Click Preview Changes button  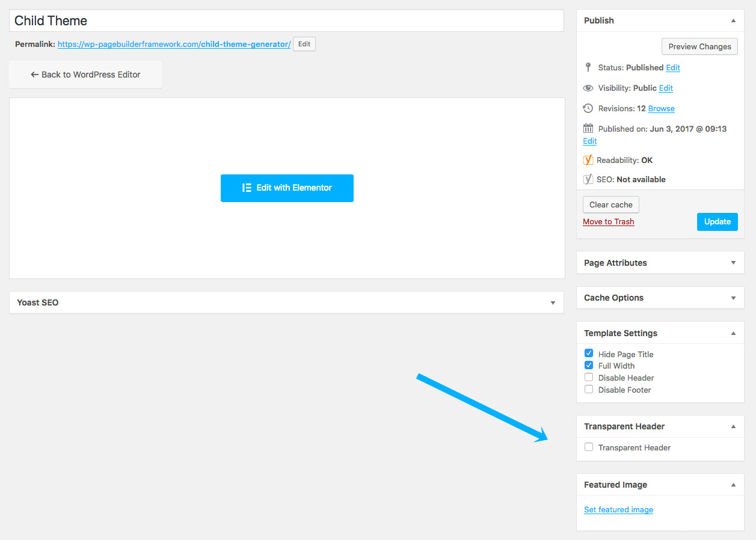(699, 46)
